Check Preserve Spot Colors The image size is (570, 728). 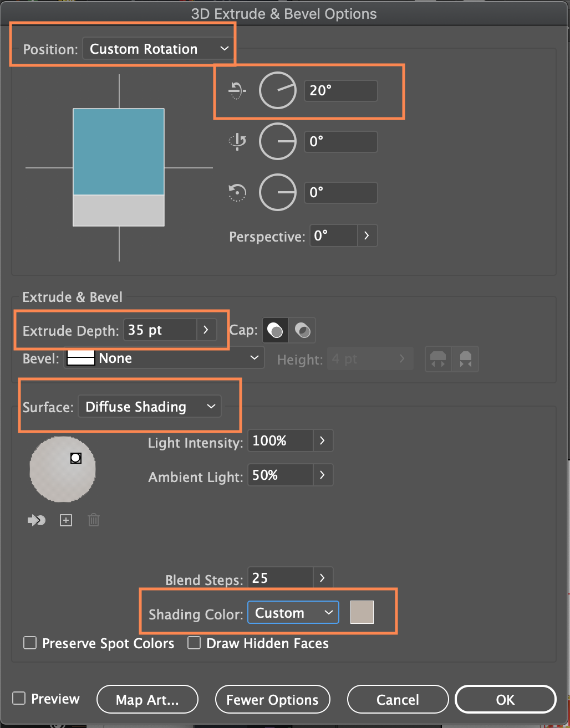point(30,643)
